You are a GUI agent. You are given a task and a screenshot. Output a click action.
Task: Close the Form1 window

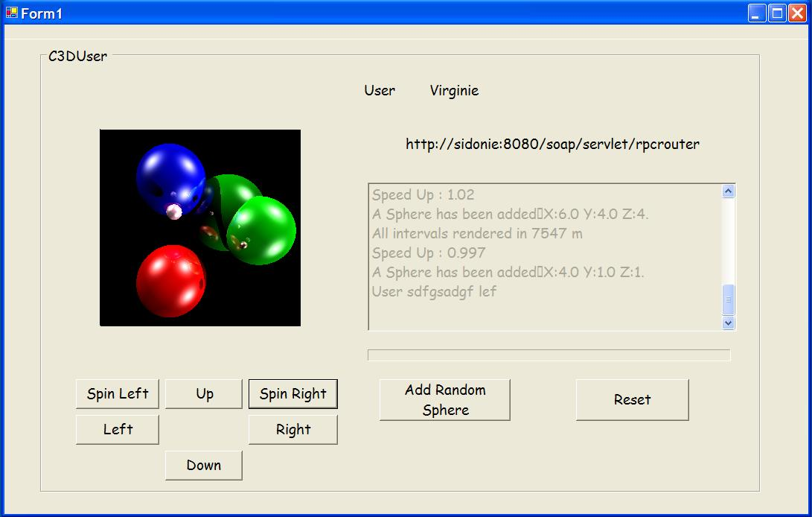tap(797, 13)
